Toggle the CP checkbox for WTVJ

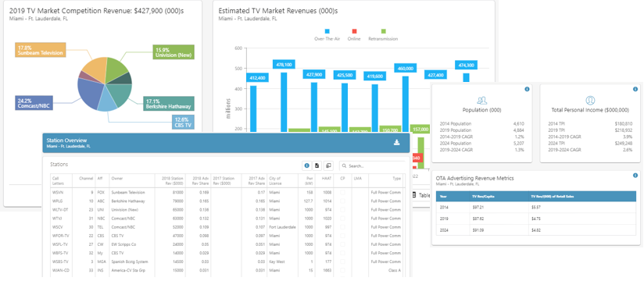[342, 219]
